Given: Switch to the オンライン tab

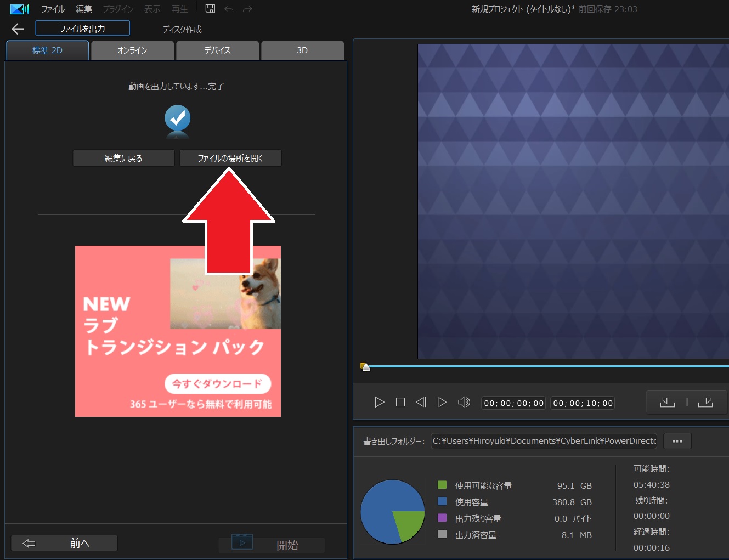Looking at the screenshot, I should coord(132,50).
